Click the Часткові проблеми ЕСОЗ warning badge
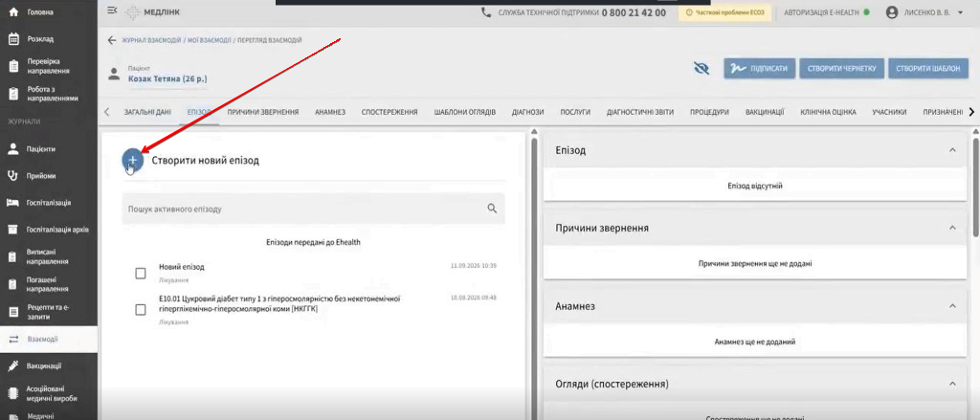980x420 pixels. (x=725, y=11)
